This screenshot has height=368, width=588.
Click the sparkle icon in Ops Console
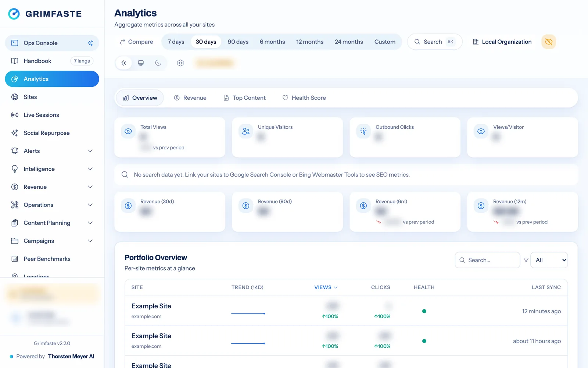(x=90, y=43)
